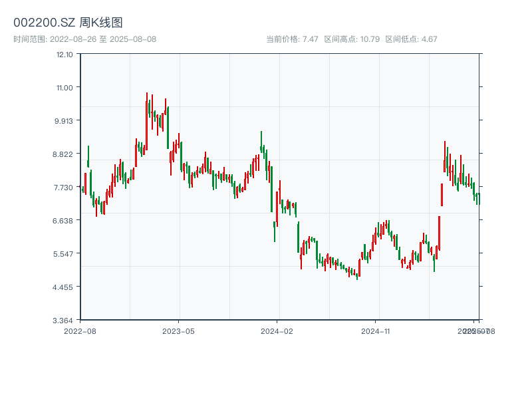Click the 2022-08 x-axis date label
The image size is (532, 399).
click(80, 331)
